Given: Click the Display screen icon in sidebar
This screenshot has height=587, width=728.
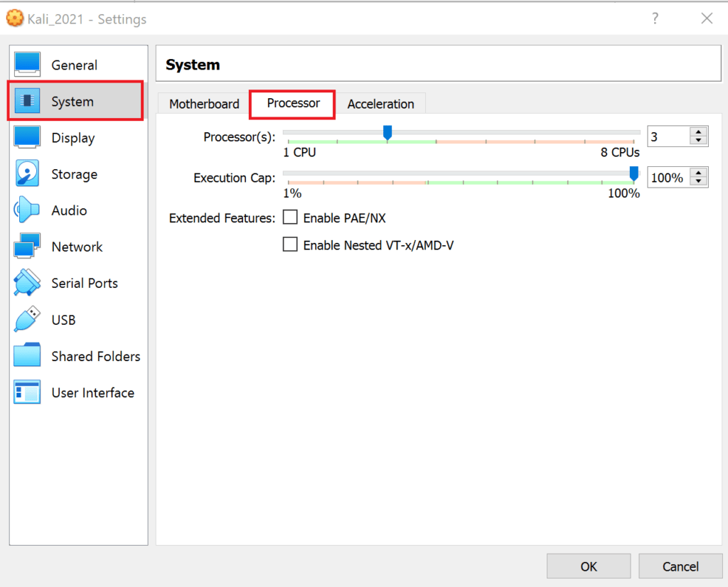Looking at the screenshot, I should (27, 137).
